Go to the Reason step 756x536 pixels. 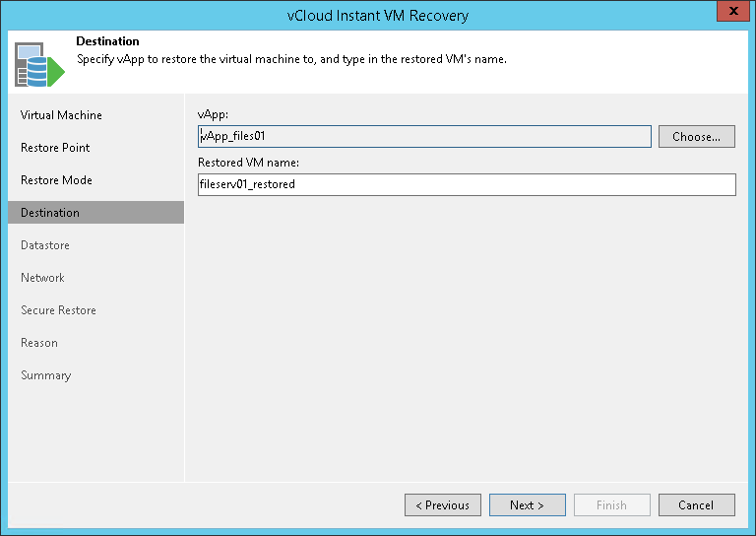coord(39,343)
